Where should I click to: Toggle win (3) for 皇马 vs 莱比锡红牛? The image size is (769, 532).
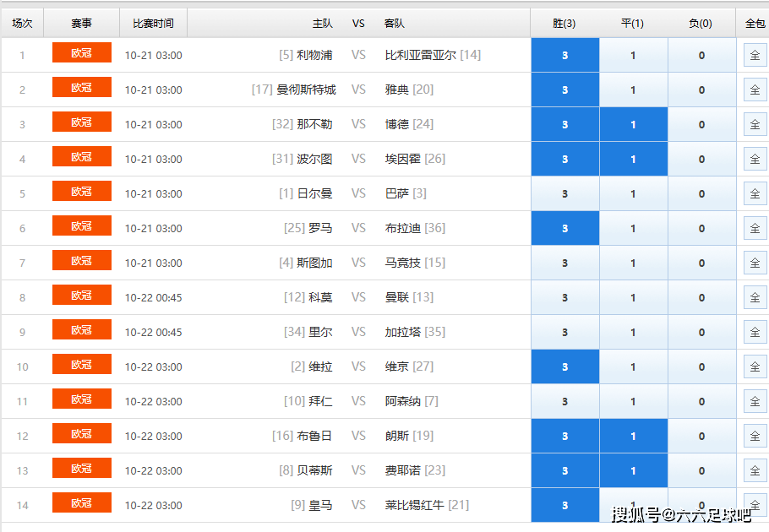(565, 506)
